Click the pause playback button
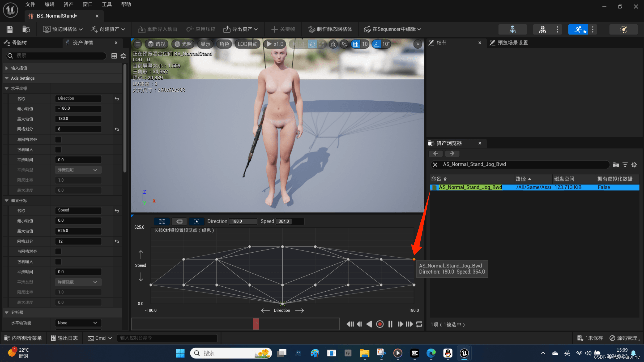Screen dimensions: 644x362 pos(390,325)
